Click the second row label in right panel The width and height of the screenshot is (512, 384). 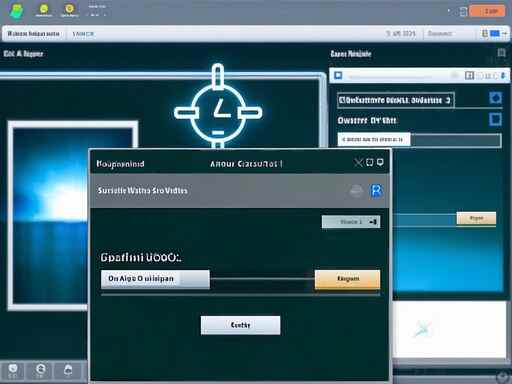[367, 120]
